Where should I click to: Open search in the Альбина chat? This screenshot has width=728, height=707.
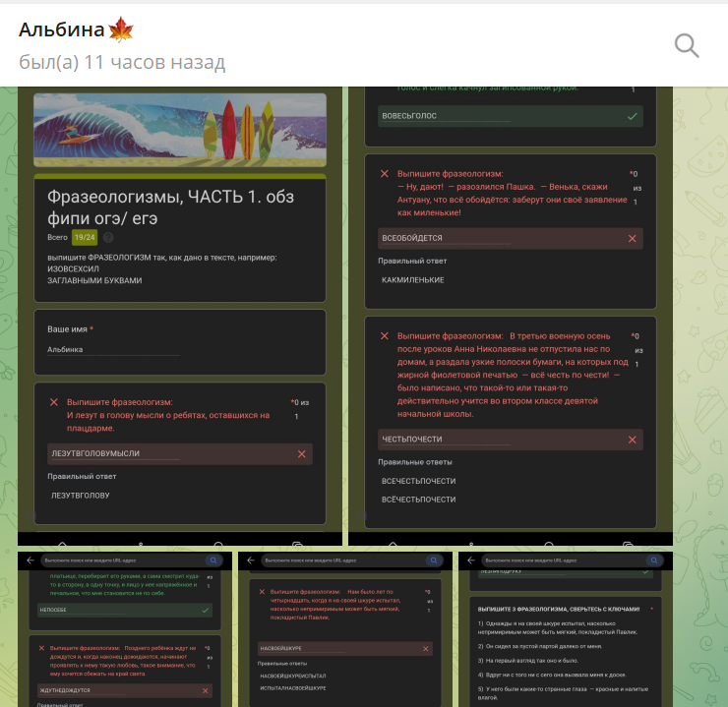(x=687, y=44)
